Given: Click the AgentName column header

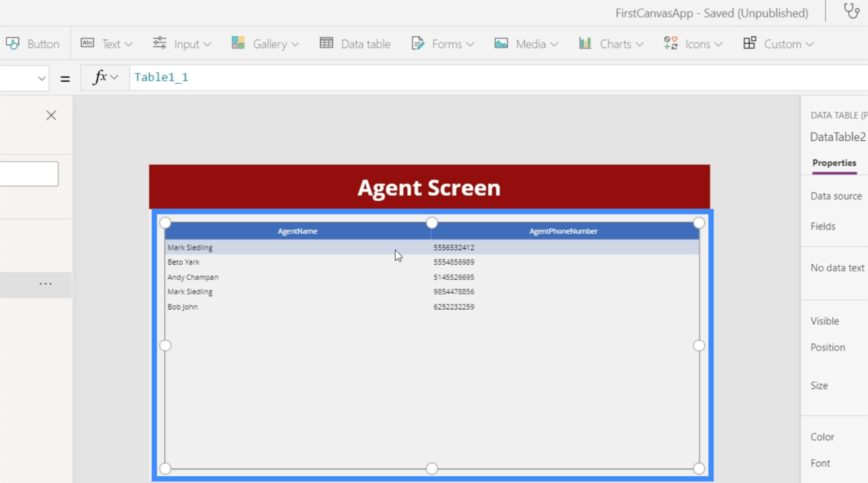Looking at the screenshot, I should coord(298,231).
